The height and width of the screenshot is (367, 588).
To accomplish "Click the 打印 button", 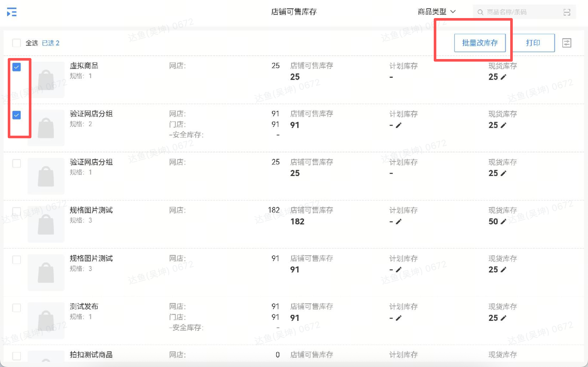I will pyautogui.click(x=533, y=43).
